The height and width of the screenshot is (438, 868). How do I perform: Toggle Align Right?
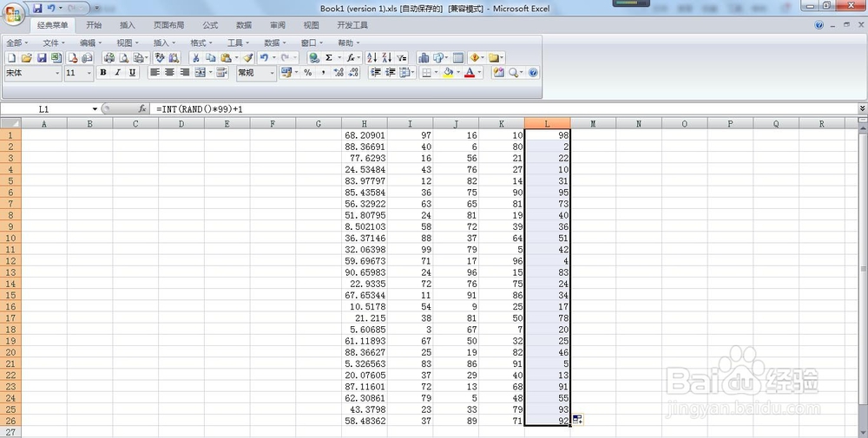(x=185, y=73)
